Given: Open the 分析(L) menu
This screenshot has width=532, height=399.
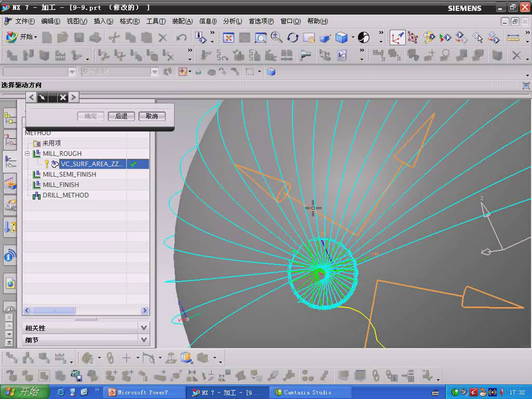Looking at the screenshot, I should [x=232, y=21].
